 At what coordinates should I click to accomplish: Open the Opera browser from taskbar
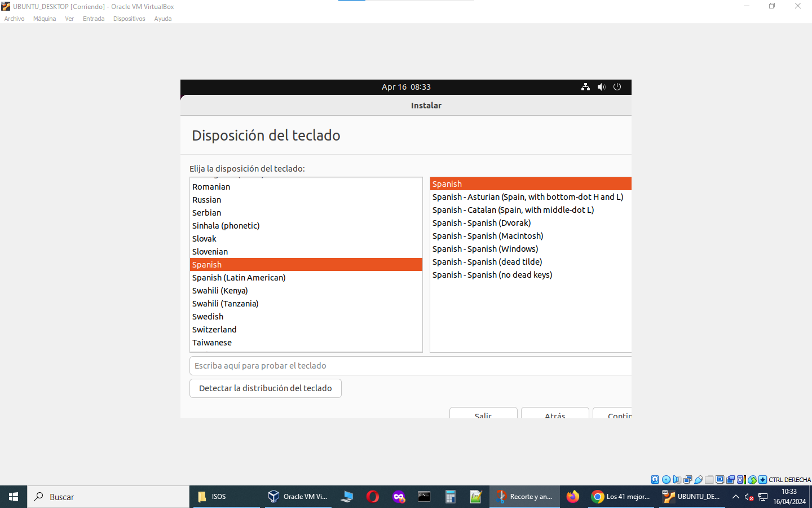pyautogui.click(x=372, y=497)
